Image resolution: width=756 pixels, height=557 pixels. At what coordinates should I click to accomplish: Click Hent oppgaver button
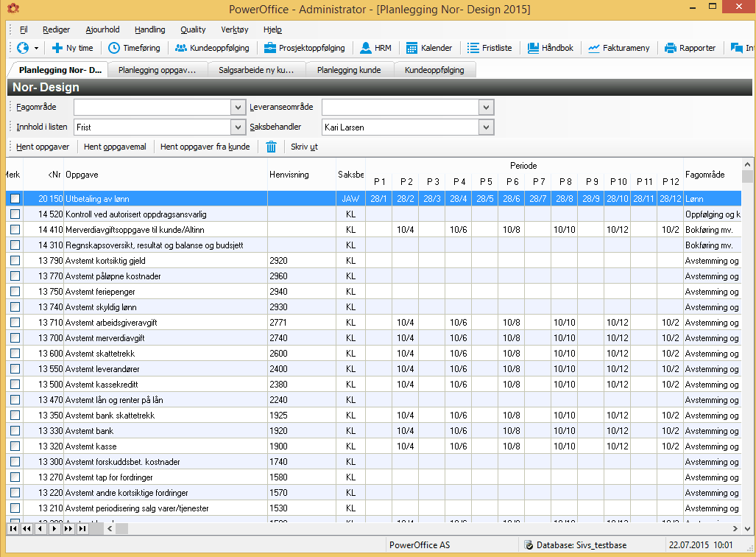[x=43, y=147]
